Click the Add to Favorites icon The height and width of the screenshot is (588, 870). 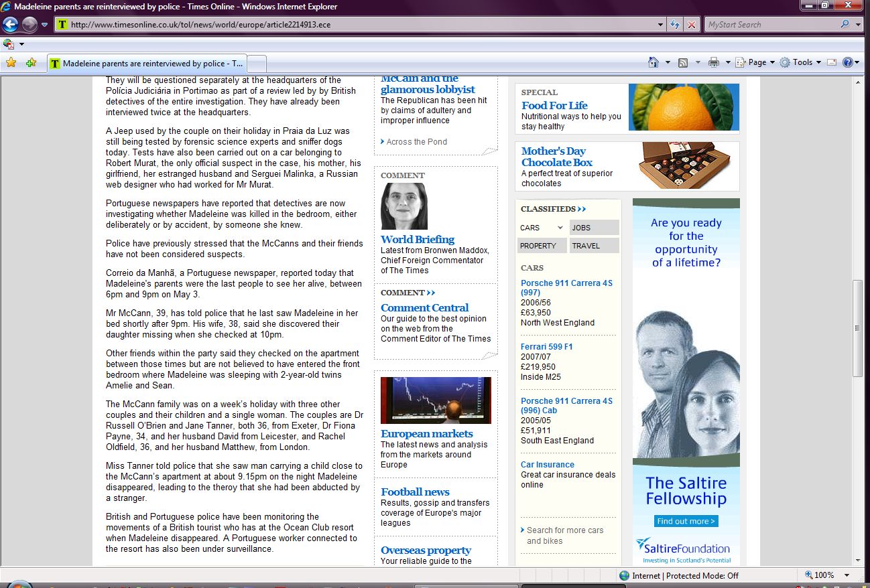point(31,62)
